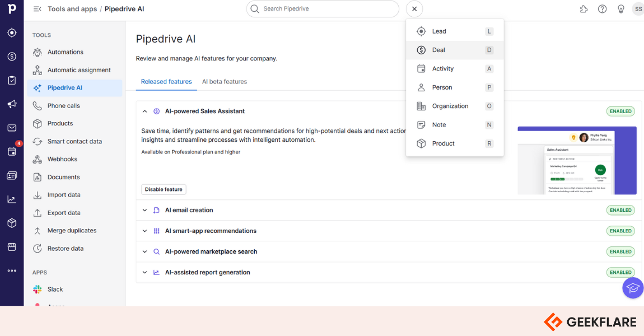Collapse AI-powered Sales Assistant section
Viewport: 644px width, 336px height.
pyautogui.click(x=144, y=111)
